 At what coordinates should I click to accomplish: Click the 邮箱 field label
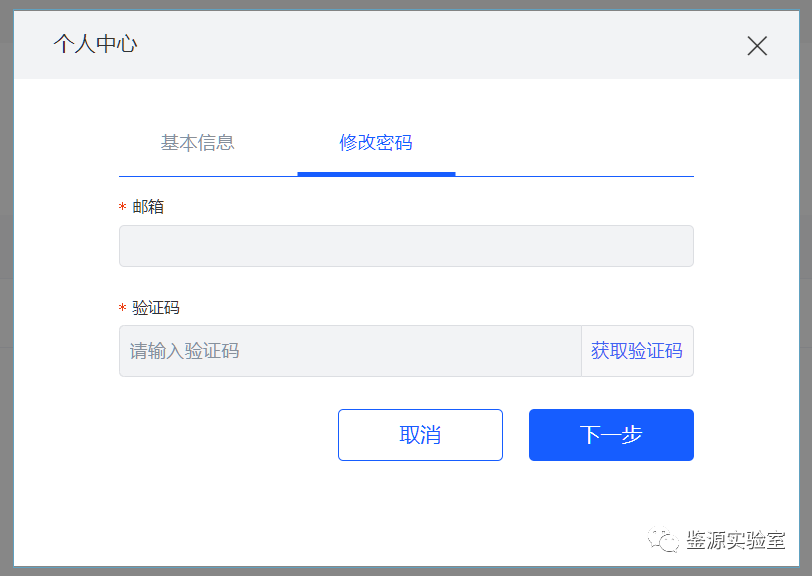click(148, 207)
